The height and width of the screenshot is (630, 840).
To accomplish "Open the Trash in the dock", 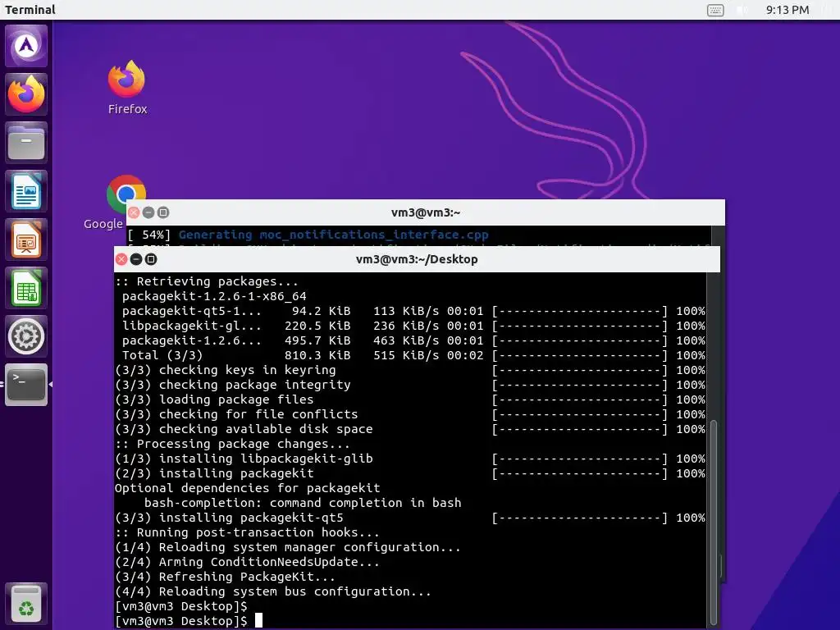I will coord(26,603).
